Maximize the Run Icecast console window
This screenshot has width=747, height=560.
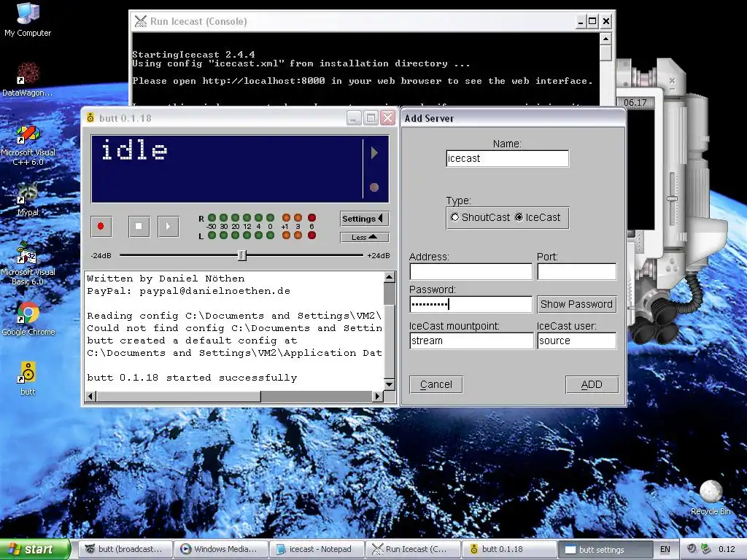[592, 21]
